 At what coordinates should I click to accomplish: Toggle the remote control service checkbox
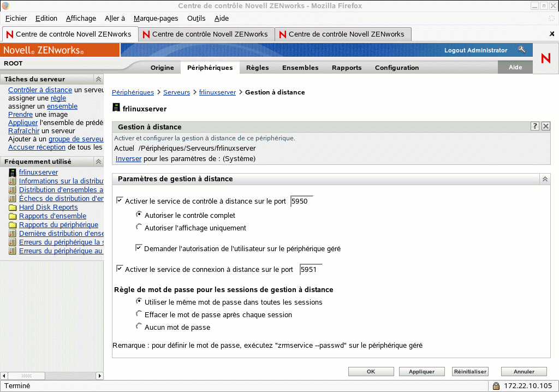(x=120, y=200)
